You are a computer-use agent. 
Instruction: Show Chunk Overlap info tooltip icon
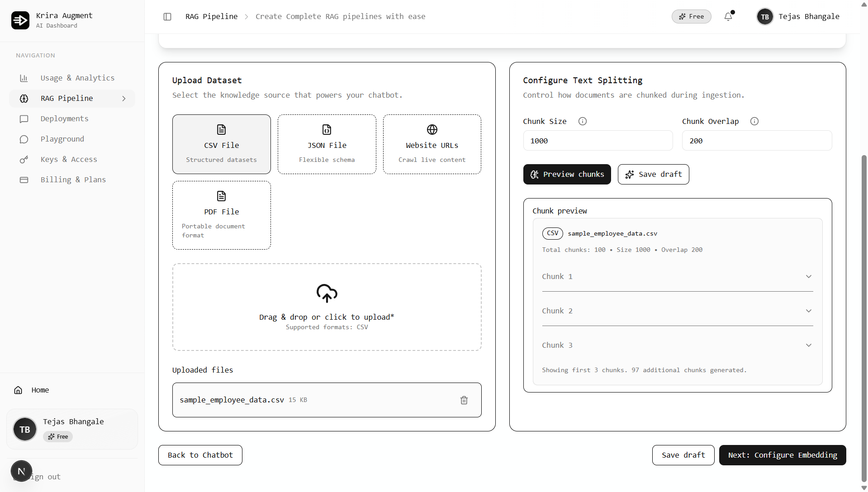[x=754, y=121]
